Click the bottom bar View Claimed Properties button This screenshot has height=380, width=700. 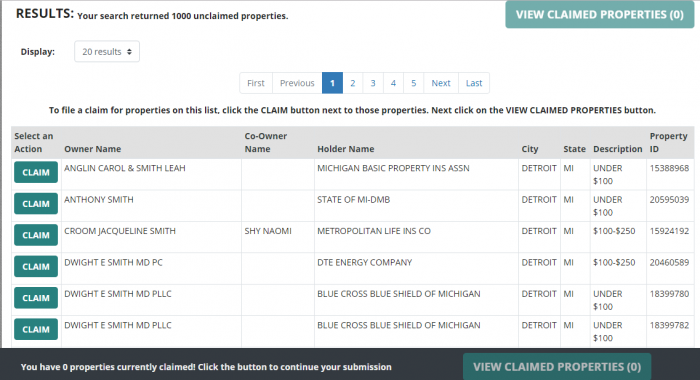click(x=557, y=367)
